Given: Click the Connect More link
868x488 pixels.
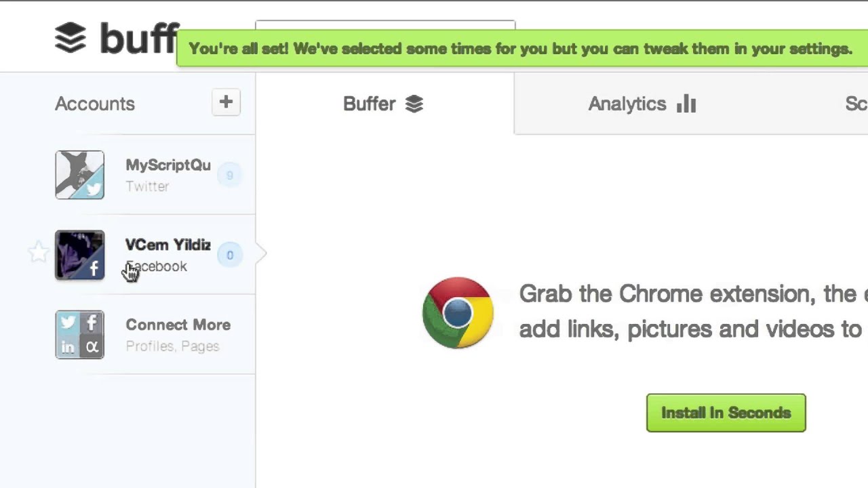Looking at the screenshot, I should click(178, 325).
